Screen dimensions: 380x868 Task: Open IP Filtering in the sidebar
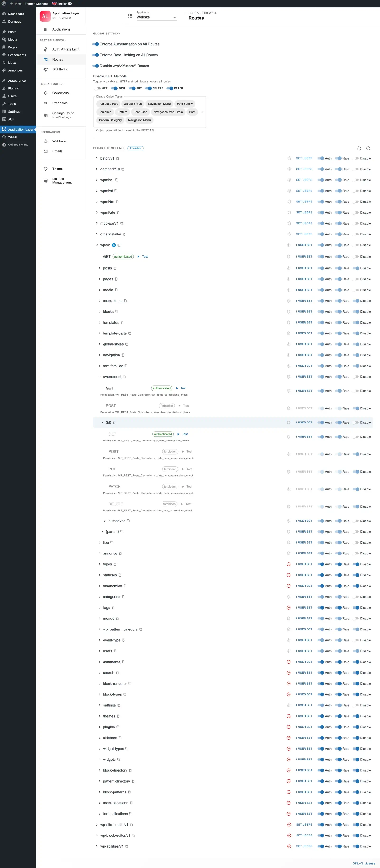pos(60,69)
